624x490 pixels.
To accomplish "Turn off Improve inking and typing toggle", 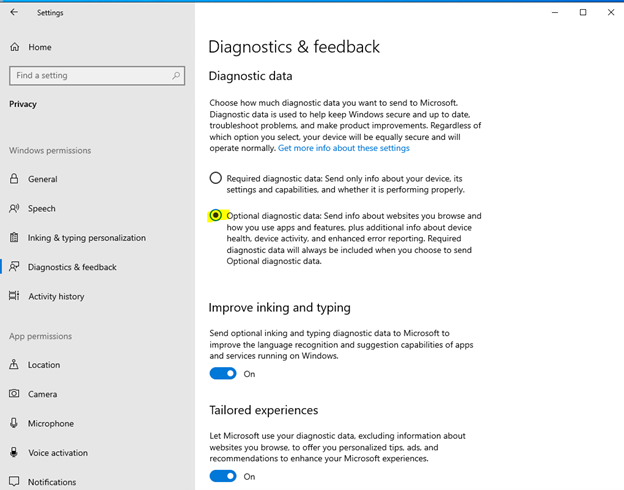I will tap(223, 373).
